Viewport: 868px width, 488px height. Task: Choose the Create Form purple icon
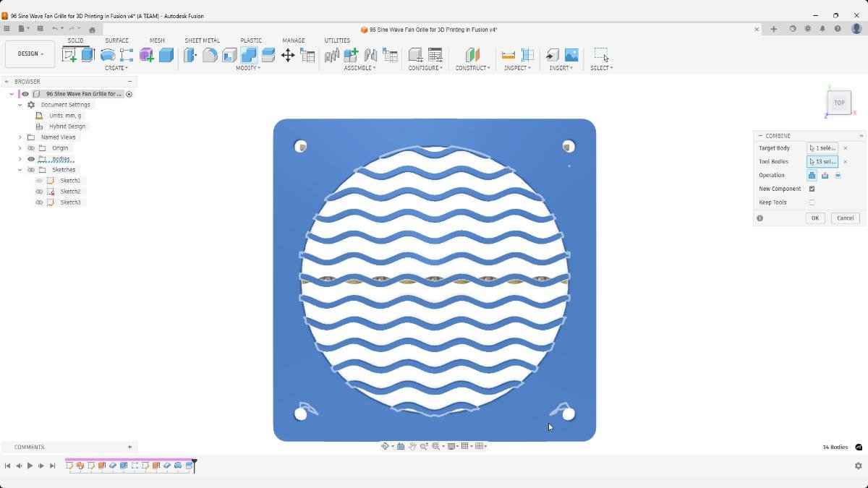pos(147,55)
